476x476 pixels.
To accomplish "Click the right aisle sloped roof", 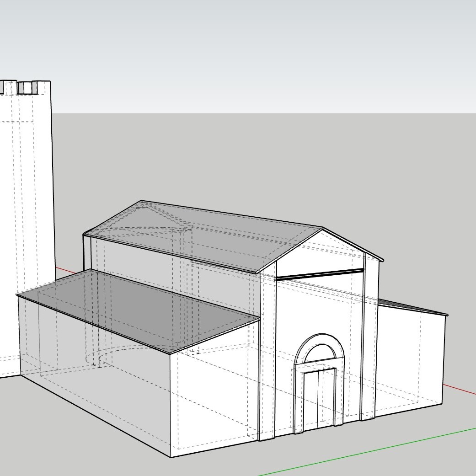I will click(412, 307).
